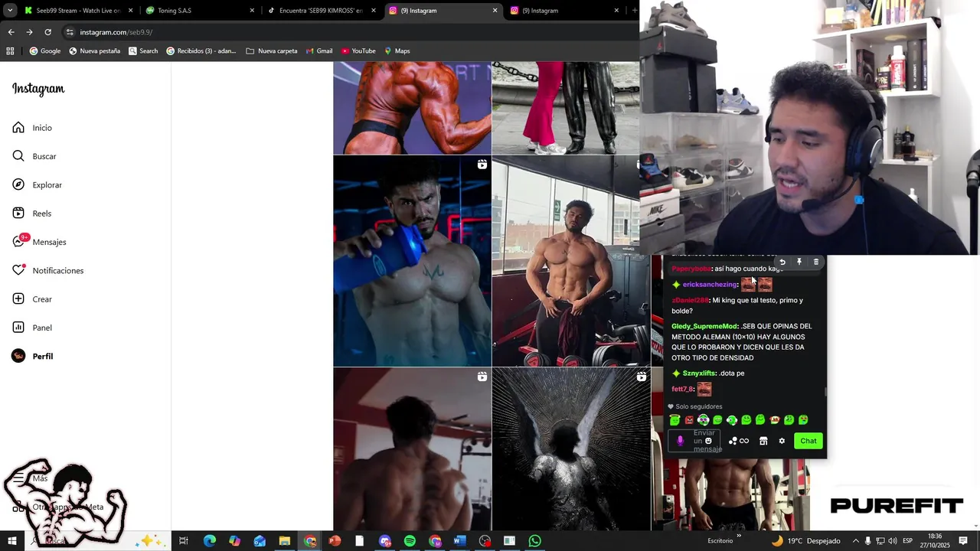Viewport: 980px width, 551px height.
Task: Open the dark winged figure reel thumbnail
Action: click(x=570, y=449)
